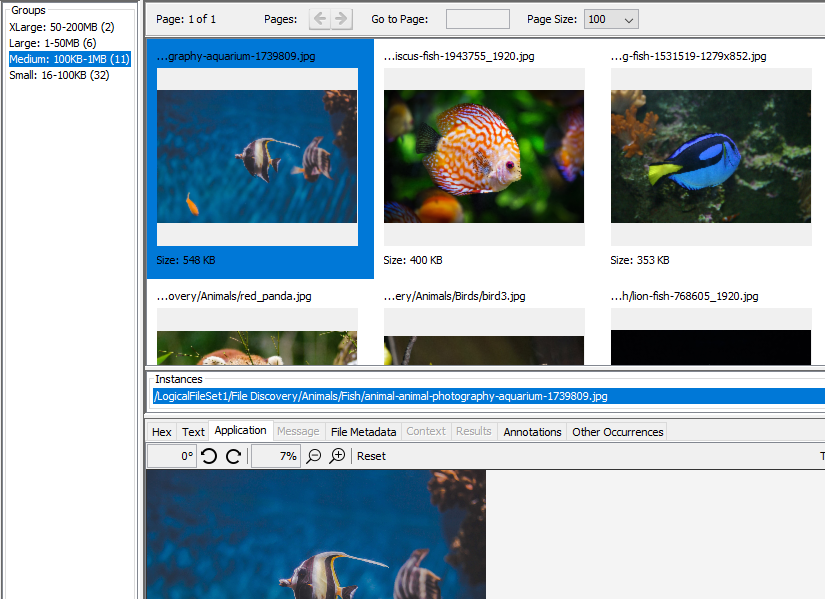825x599 pixels.
Task: Click the Go to Page input field
Action: pyautogui.click(x=477, y=19)
